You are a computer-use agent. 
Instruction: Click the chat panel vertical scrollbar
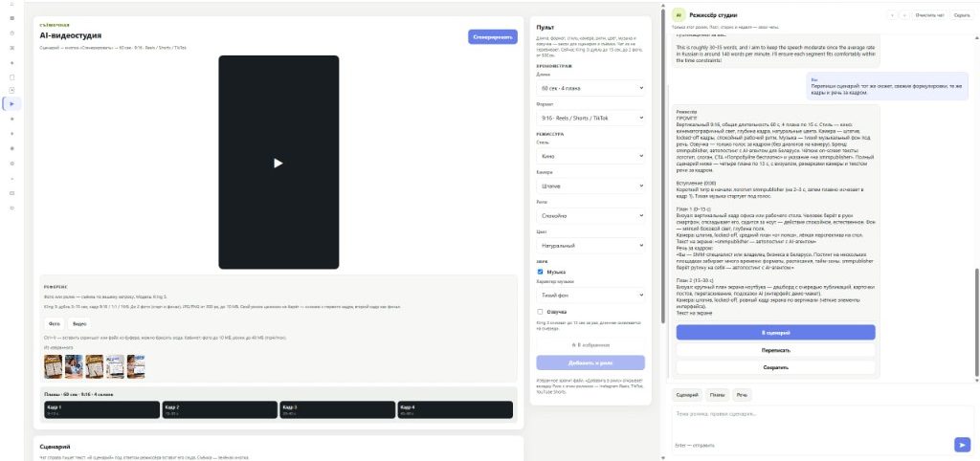(x=977, y=321)
